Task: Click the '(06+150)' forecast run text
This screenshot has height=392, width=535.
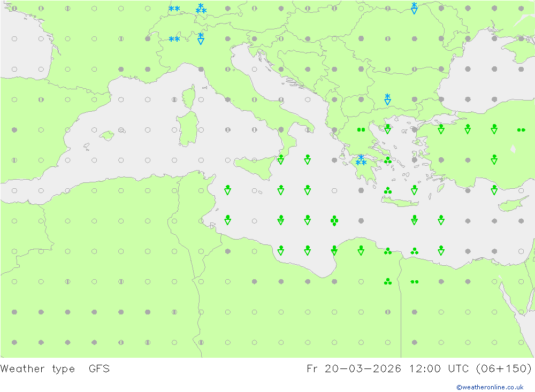Action: (x=504, y=369)
